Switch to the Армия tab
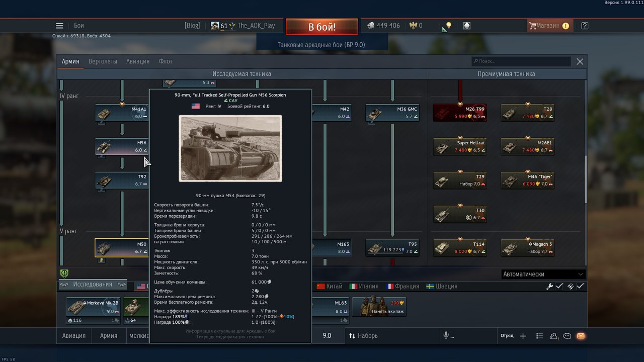The width and height of the screenshot is (644, 362). coord(70,61)
